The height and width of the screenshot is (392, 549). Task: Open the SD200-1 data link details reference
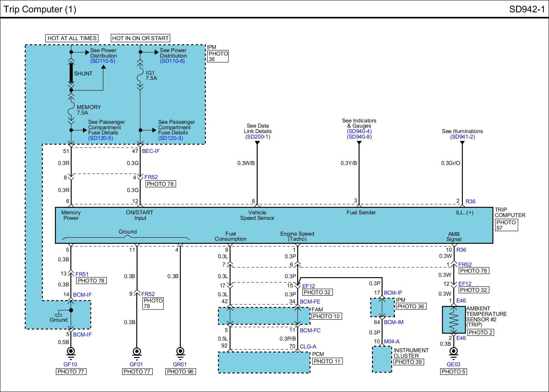coord(258,137)
